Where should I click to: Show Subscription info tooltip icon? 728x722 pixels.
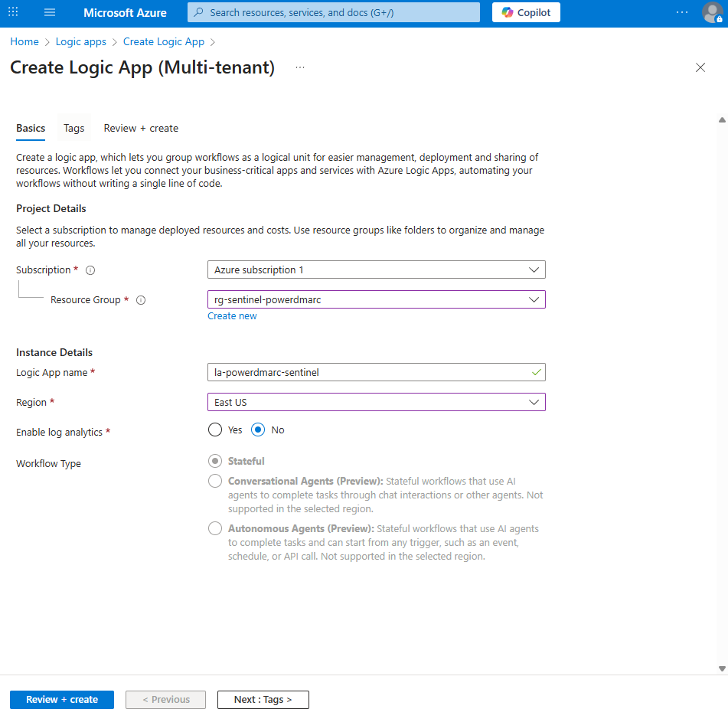pos(90,270)
